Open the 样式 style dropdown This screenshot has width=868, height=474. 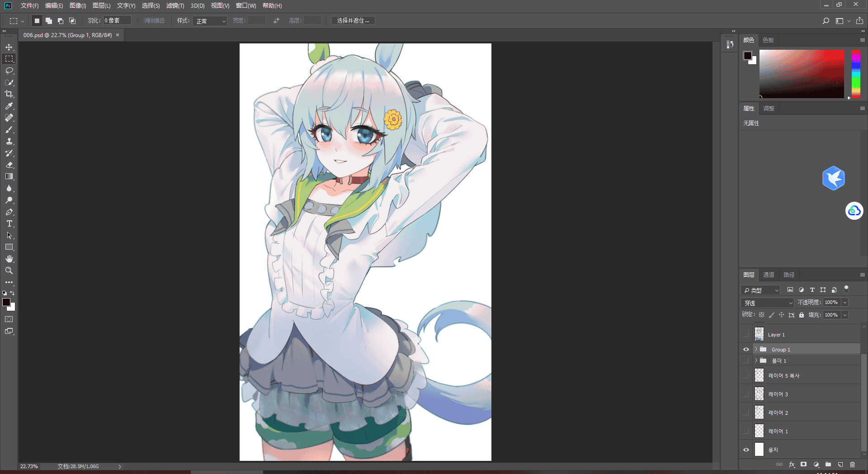click(x=210, y=21)
